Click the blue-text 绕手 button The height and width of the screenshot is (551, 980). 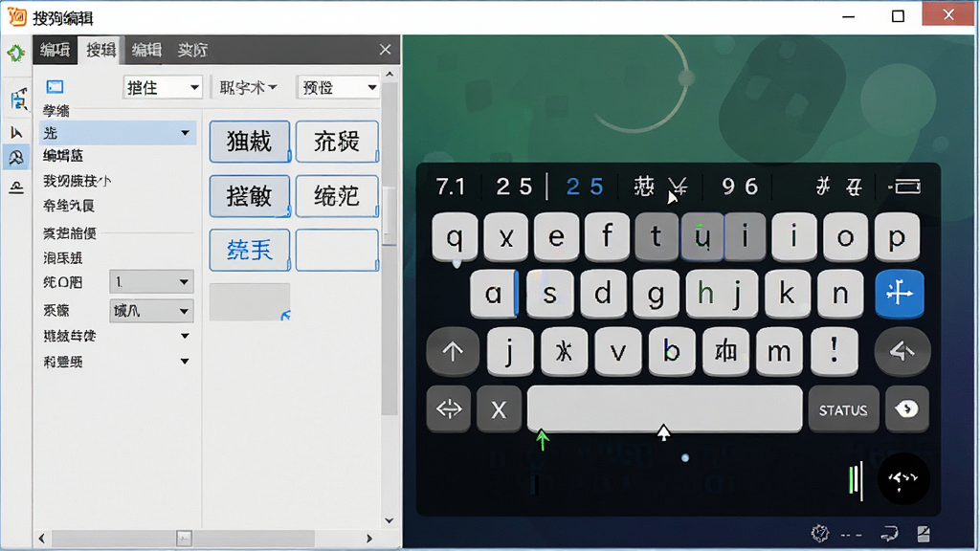(x=250, y=250)
